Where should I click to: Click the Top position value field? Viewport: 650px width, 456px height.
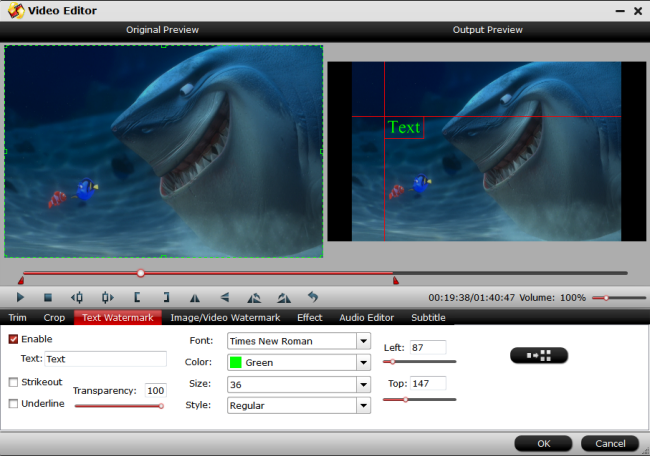pos(428,383)
